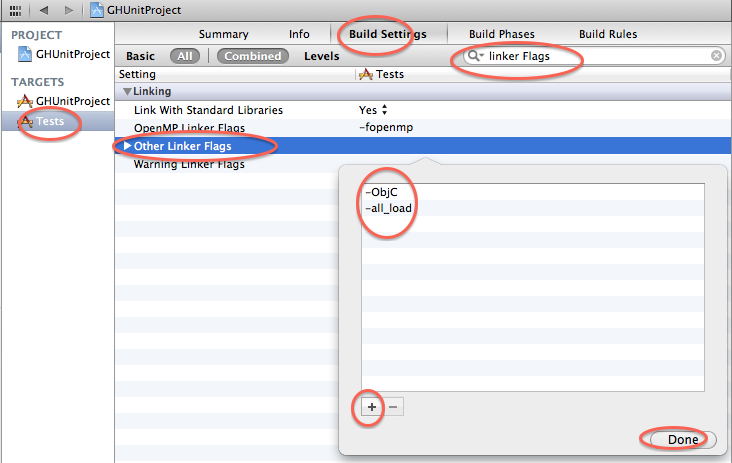Select the -all_load flag entry

pos(533,208)
